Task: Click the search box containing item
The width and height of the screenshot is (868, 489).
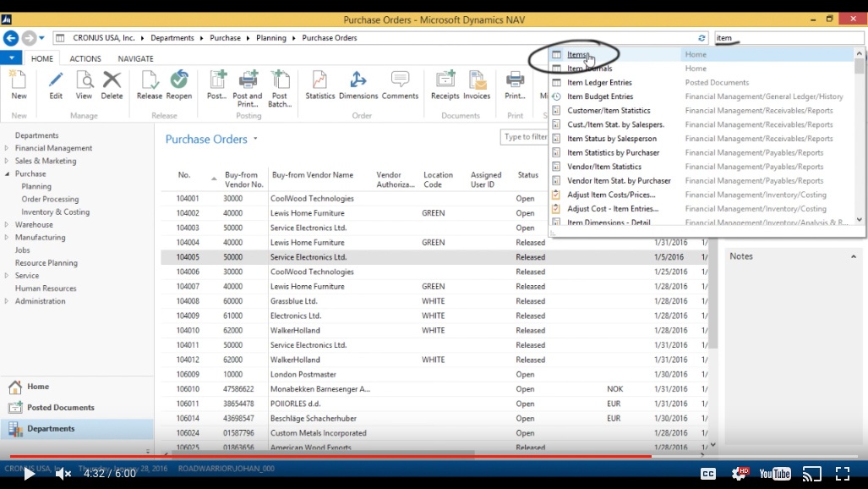Action: [789, 38]
